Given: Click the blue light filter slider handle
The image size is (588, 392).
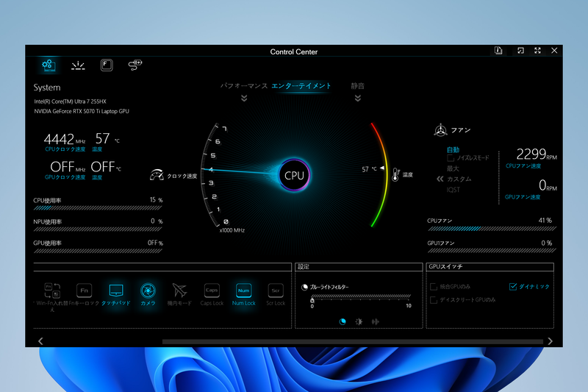Looking at the screenshot, I should click(312, 300).
